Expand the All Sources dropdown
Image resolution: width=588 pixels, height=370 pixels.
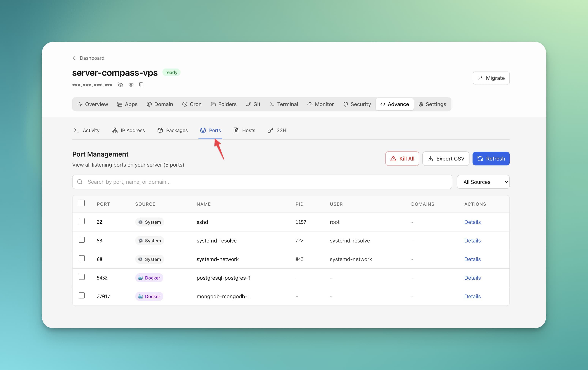483,182
